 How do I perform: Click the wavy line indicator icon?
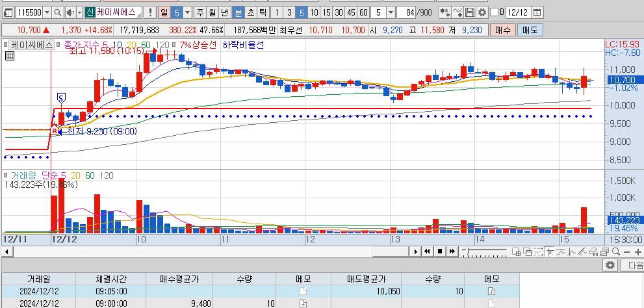[561, 251]
